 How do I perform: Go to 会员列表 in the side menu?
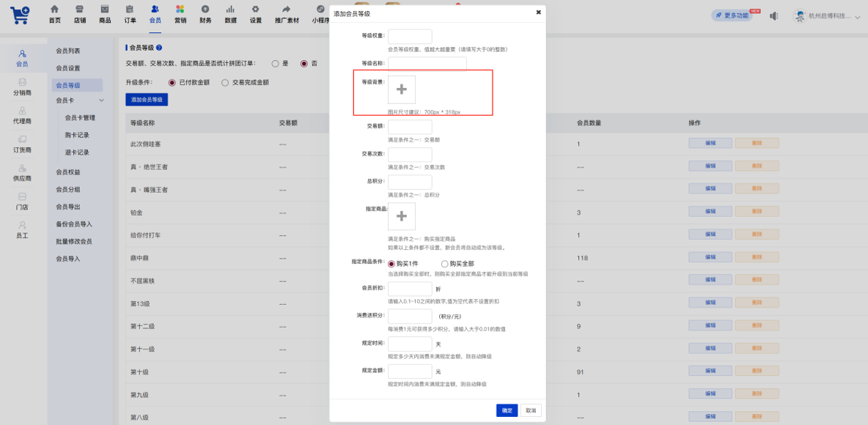[68, 51]
